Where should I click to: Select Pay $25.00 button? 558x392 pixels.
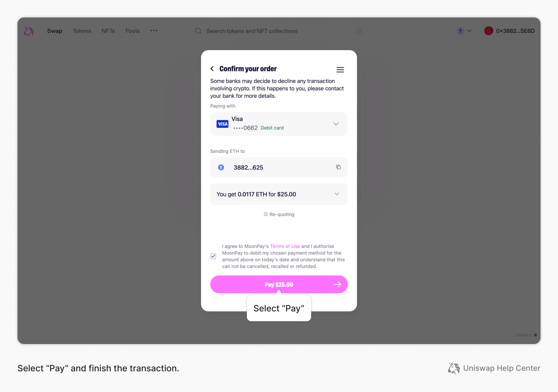[x=278, y=284]
